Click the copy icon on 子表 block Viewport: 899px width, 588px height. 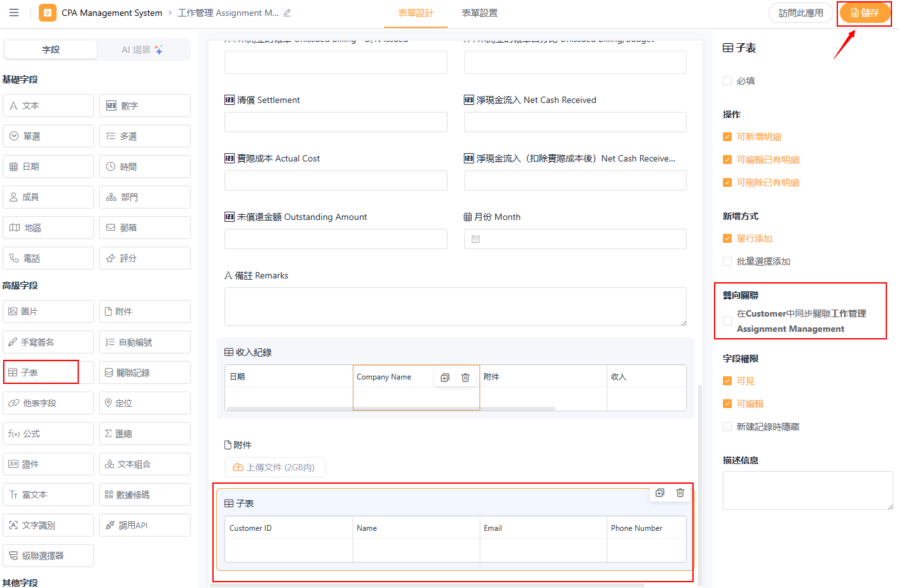pyautogui.click(x=660, y=493)
